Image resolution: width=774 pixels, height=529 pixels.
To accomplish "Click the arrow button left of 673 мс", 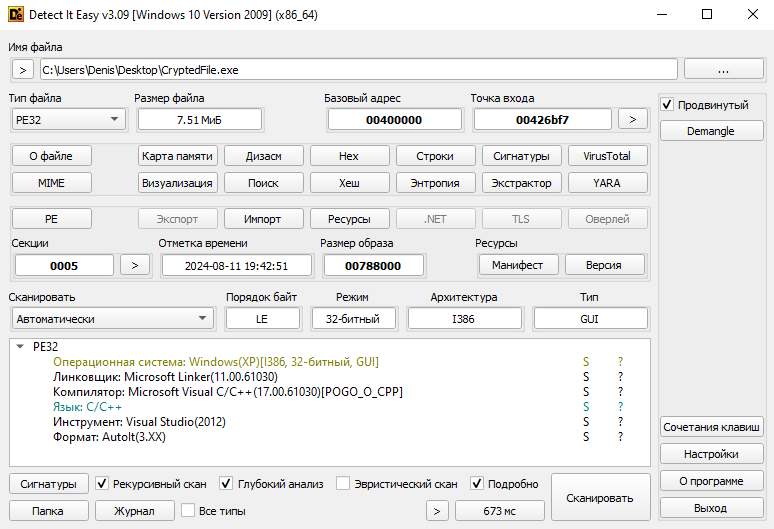I will tap(436, 511).
